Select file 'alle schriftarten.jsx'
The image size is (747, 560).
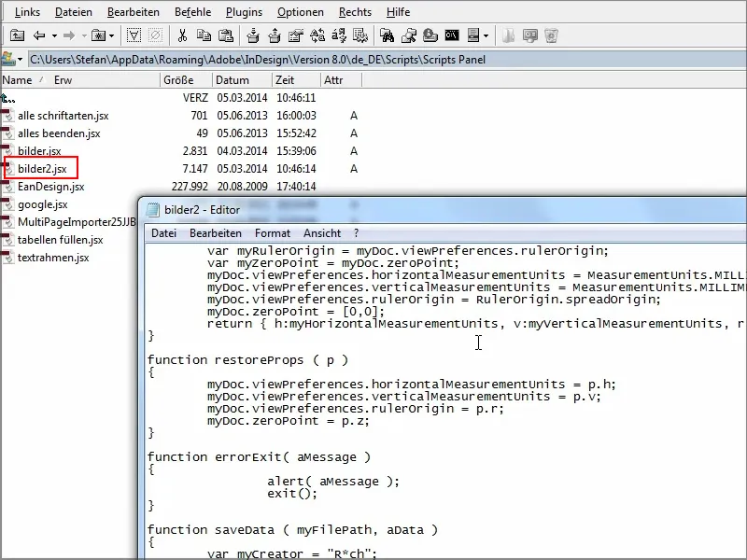[x=63, y=116]
